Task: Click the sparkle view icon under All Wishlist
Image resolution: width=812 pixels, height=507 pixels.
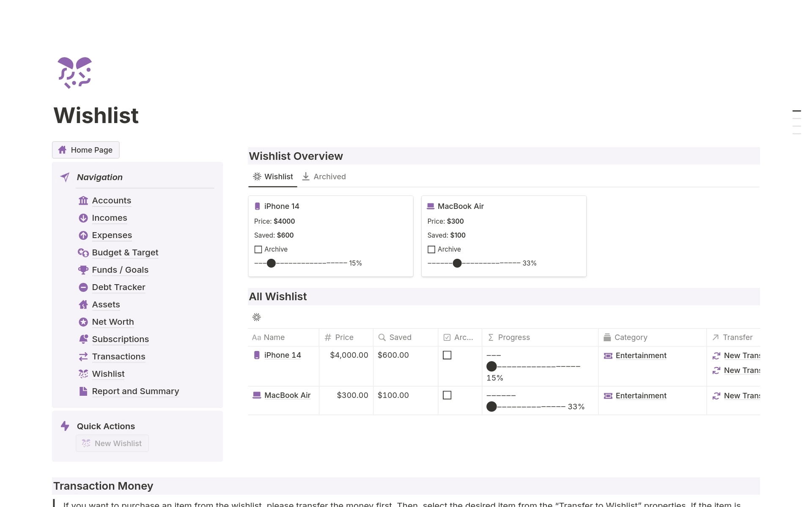Action: click(257, 317)
